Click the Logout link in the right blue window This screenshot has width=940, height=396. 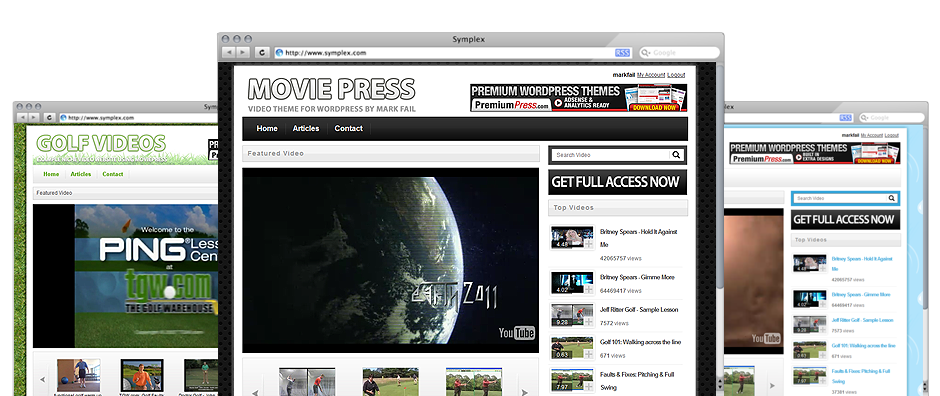(891, 136)
